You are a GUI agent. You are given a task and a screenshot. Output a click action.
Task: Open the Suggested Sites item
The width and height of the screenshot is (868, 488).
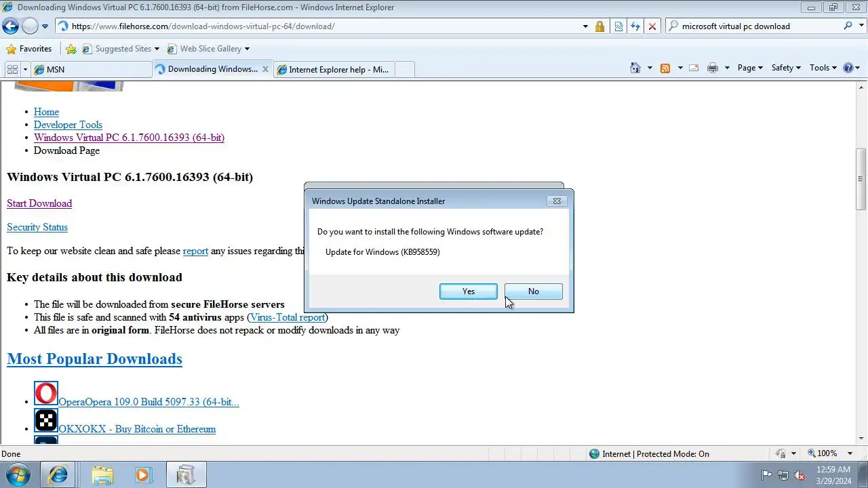pyautogui.click(x=121, y=49)
